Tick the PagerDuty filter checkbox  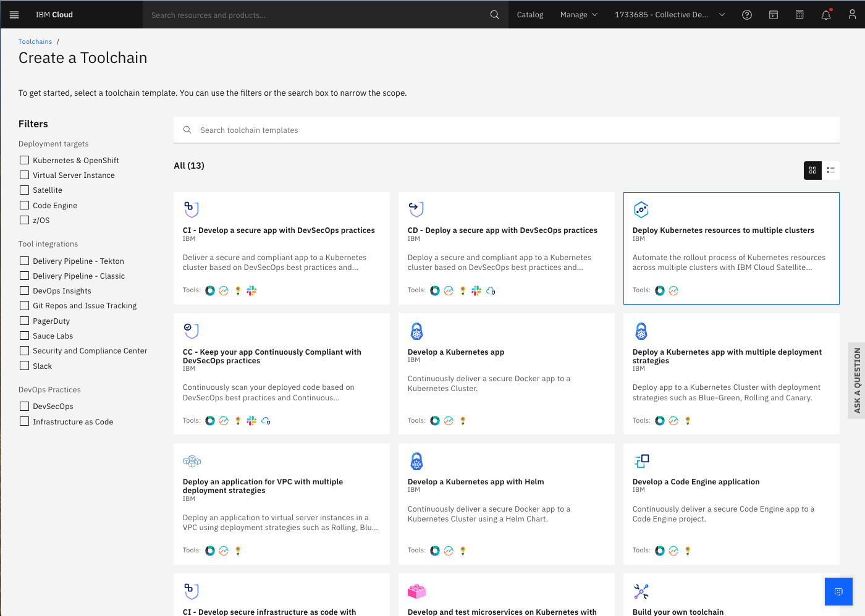25,321
